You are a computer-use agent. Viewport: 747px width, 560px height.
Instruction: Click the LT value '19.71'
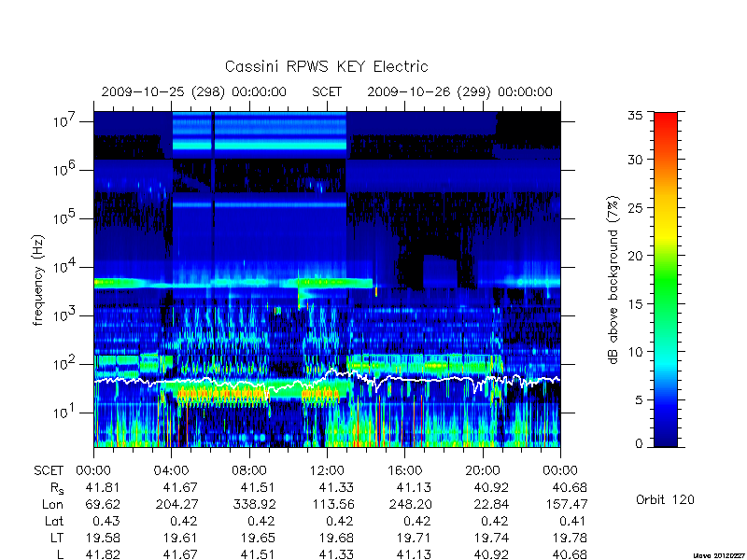coord(414,538)
